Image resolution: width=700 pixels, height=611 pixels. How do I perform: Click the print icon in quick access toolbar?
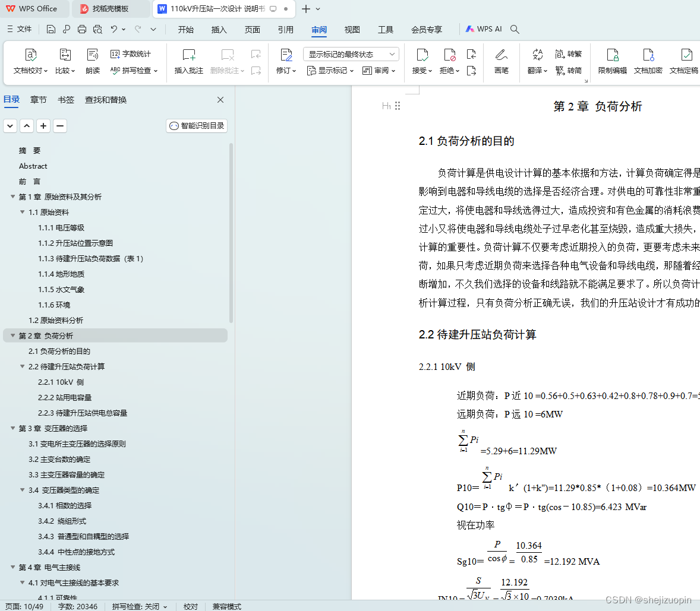pyautogui.click(x=81, y=30)
